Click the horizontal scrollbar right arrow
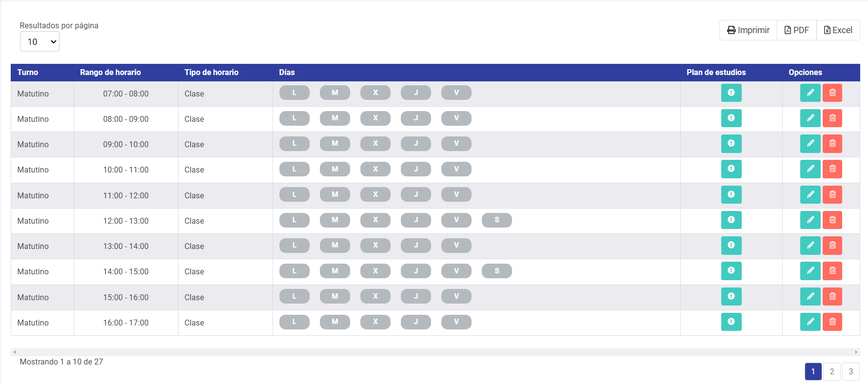Screen dimensions: 868x383 pyautogui.click(x=856, y=352)
